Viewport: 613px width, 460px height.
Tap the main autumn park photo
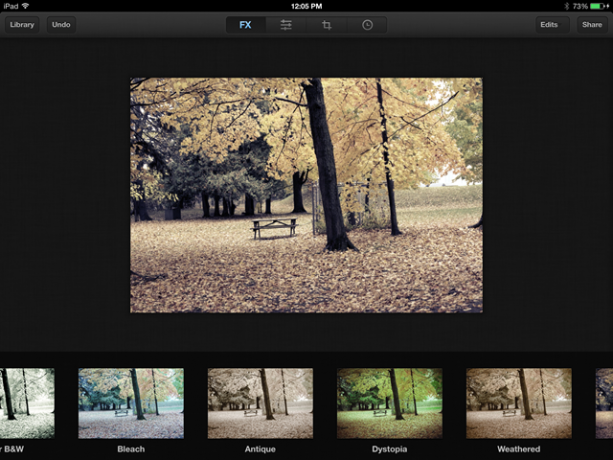[306, 195]
